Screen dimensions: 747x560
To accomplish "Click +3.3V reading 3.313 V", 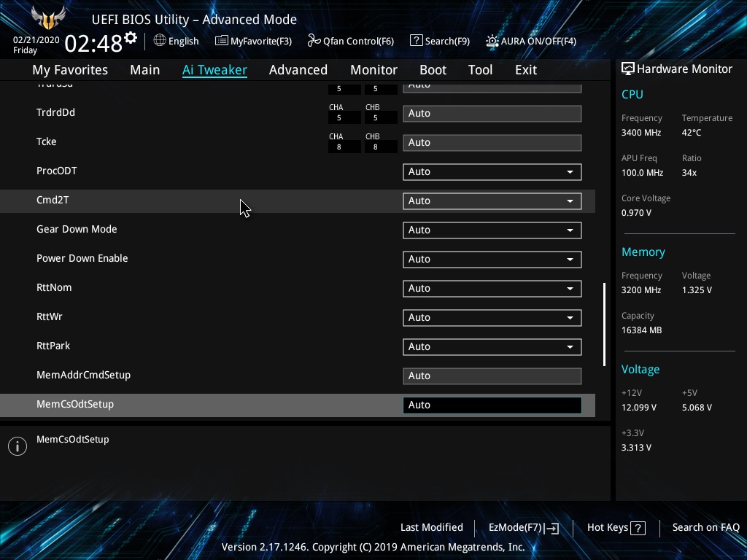I will (x=636, y=447).
